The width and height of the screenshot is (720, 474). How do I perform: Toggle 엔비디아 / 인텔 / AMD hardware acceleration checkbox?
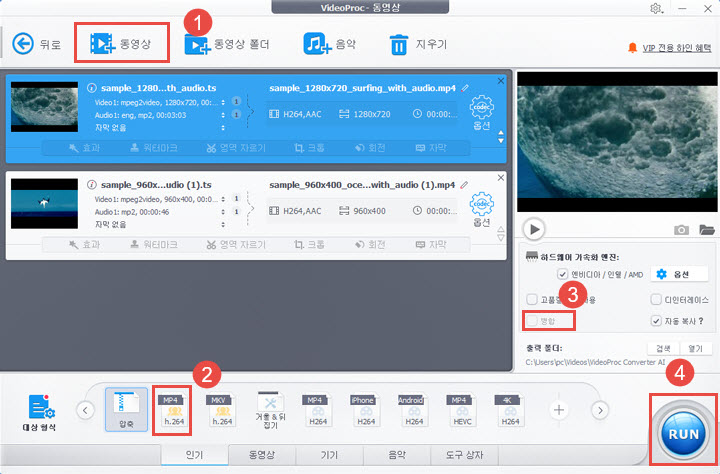pyautogui.click(x=562, y=274)
